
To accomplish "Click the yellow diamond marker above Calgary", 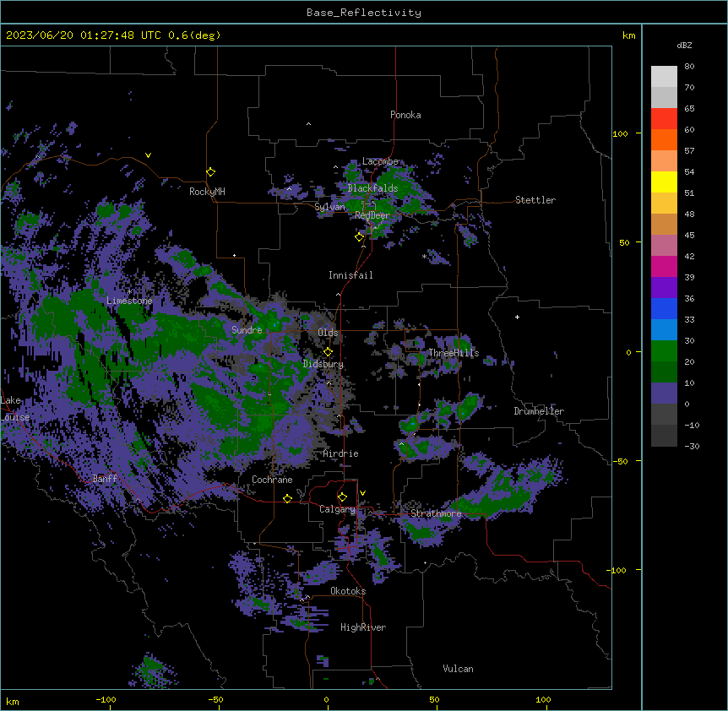I will [x=342, y=497].
